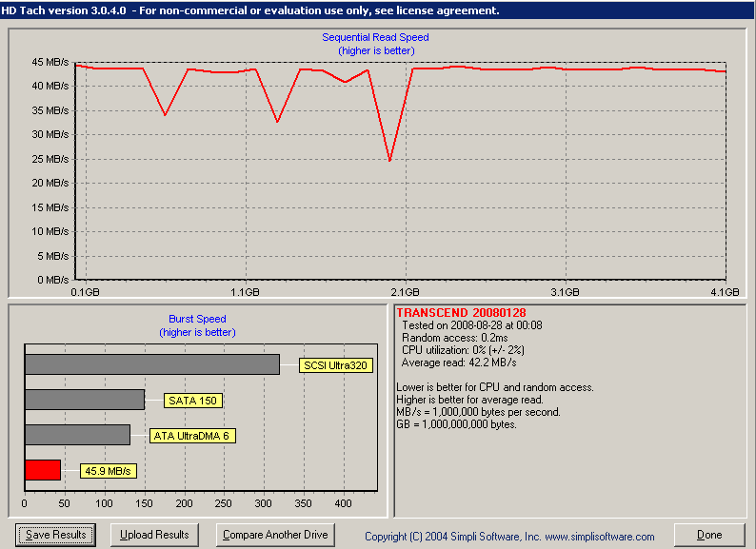
Task: Click the Tested on 2008-08-28 line
Action: tap(472, 325)
